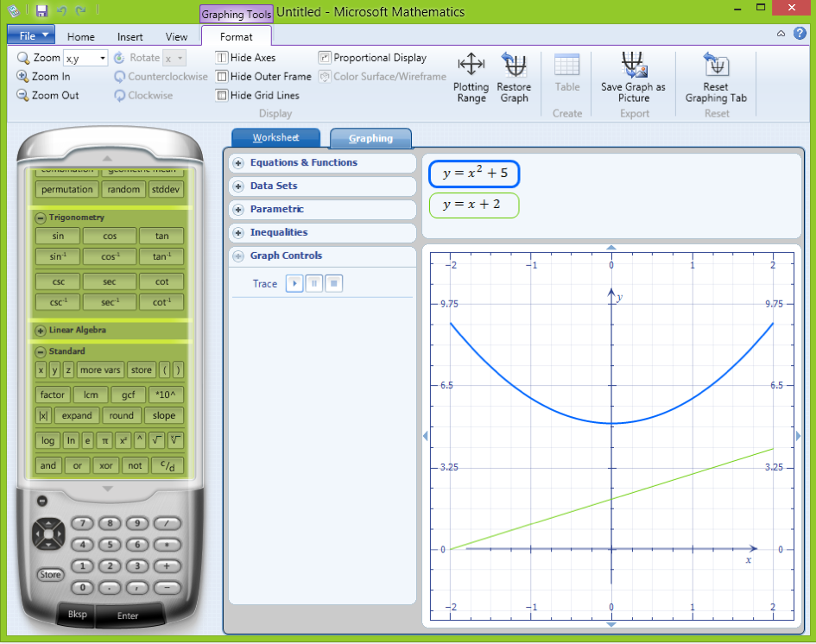
Task: Switch to the Worksheet tab
Action: click(275, 138)
